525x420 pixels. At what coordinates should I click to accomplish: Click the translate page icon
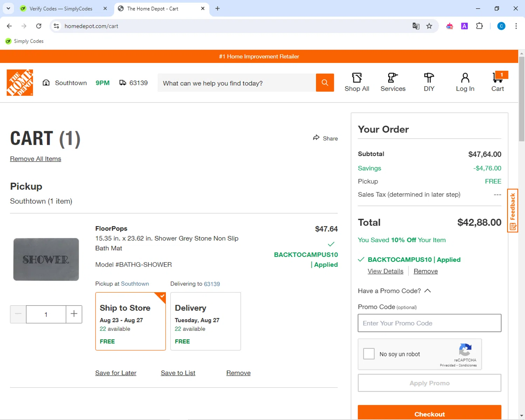click(416, 26)
